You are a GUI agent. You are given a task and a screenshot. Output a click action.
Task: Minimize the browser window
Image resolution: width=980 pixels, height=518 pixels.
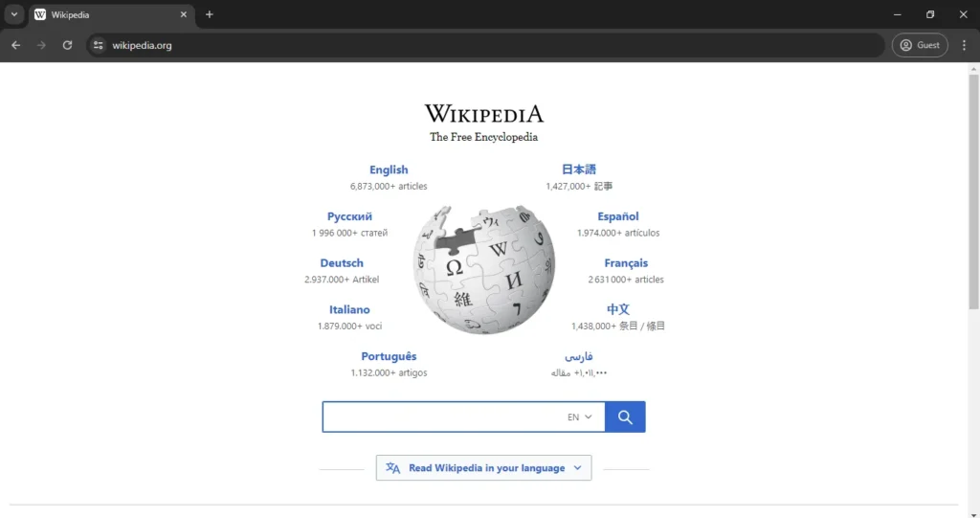898,14
